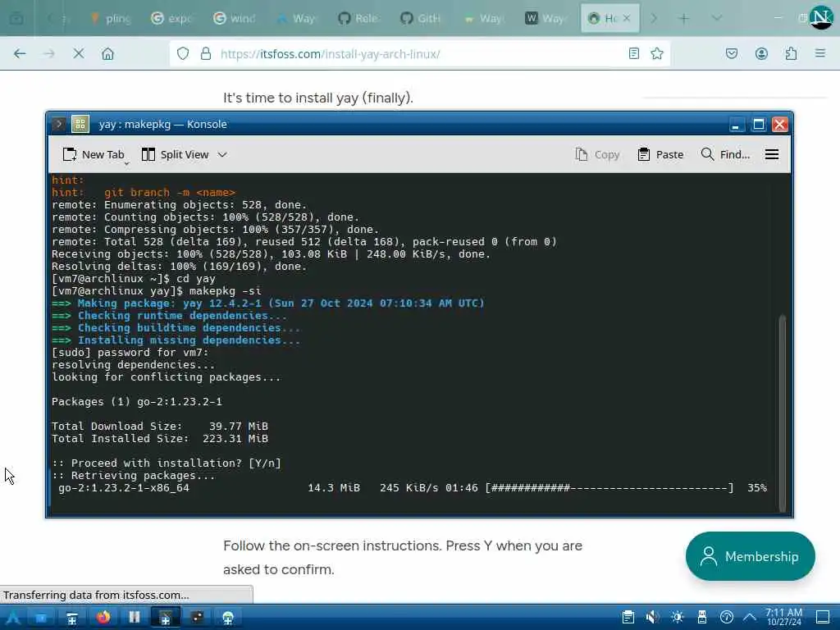Maximize the Konsole window
This screenshot has width=840, height=630.
tap(759, 125)
